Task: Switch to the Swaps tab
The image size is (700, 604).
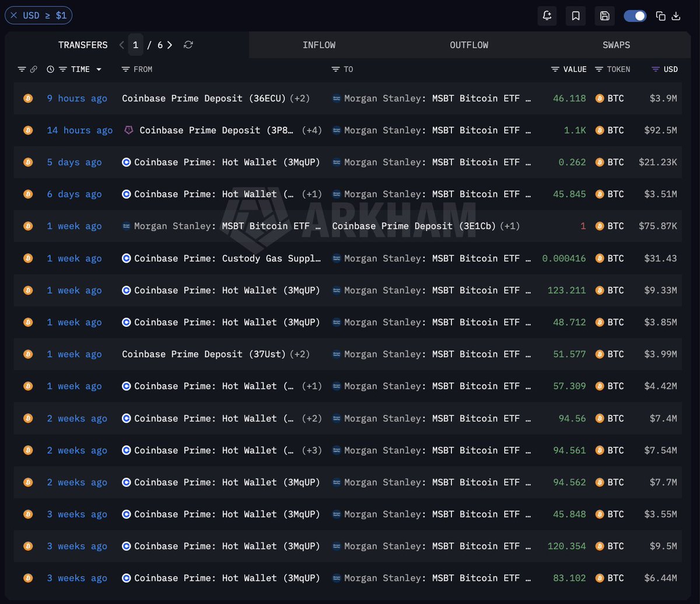Action: [617, 45]
